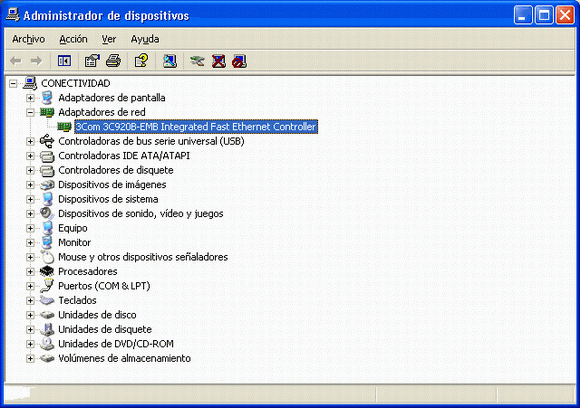Image resolution: width=580 pixels, height=408 pixels.
Task: Close the Administrador de dispositivos window
Action: click(x=565, y=15)
